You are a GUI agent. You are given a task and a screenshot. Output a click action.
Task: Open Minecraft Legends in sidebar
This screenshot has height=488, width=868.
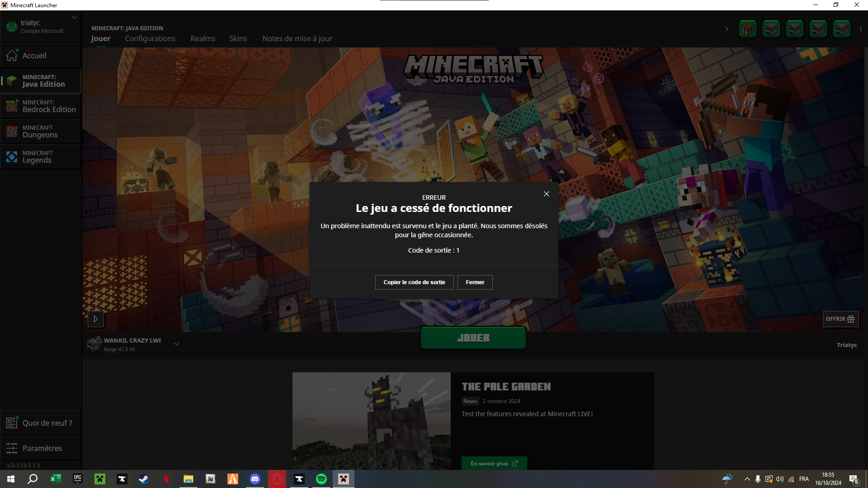click(41, 157)
